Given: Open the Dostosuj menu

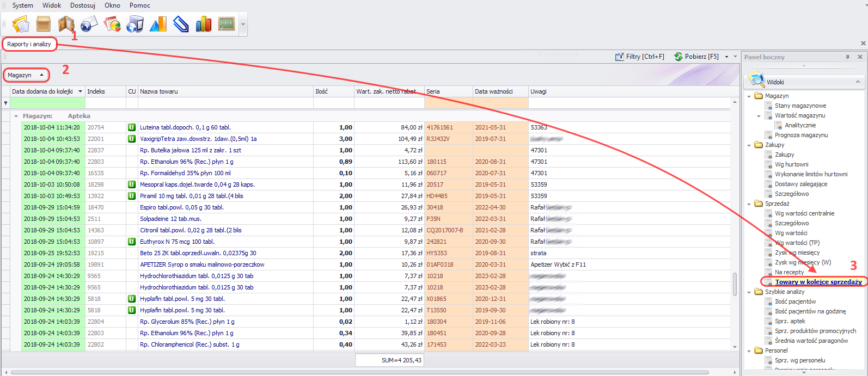Looking at the screenshot, I should [82, 5].
